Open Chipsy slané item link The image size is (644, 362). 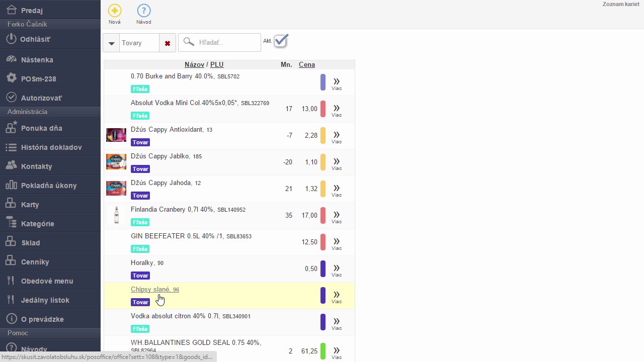tap(155, 289)
